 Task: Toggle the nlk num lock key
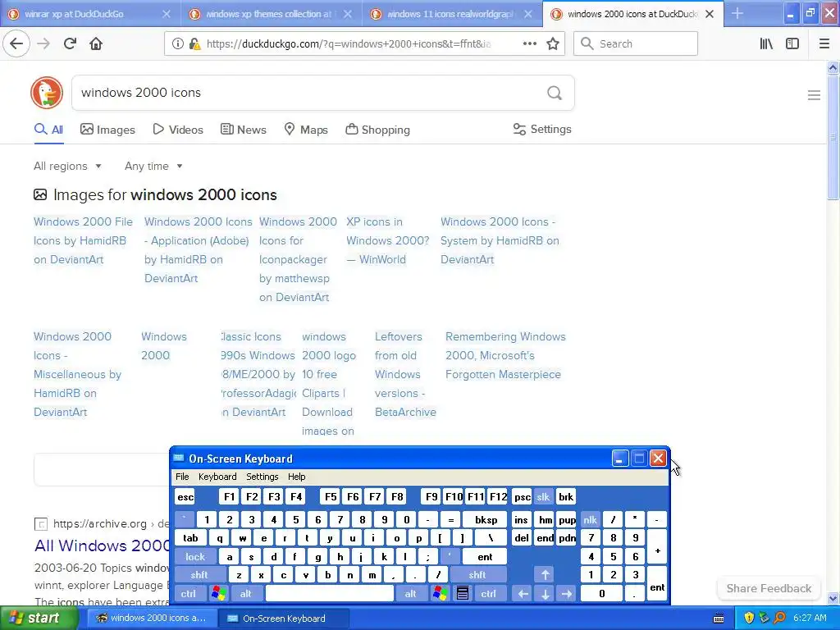click(x=591, y=519)
